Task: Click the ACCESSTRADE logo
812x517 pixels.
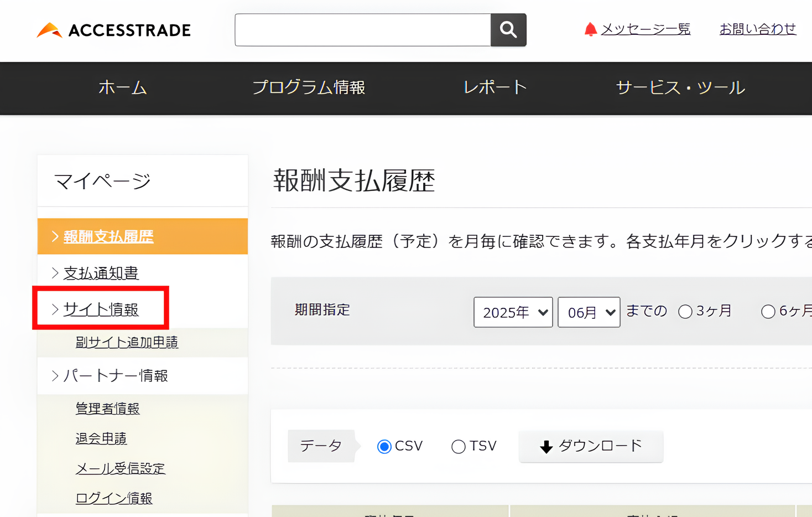Action: pos(112,30)
